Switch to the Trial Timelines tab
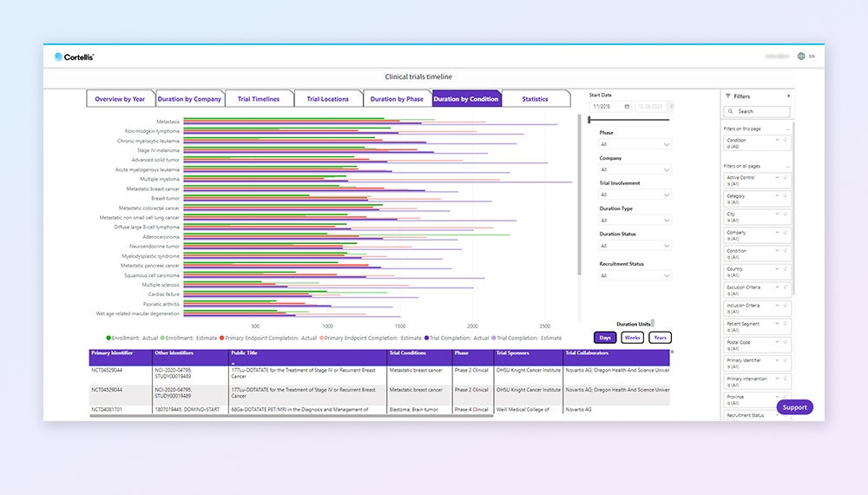Viewport: 868px width, 495px height. click(x=259, y=99)
